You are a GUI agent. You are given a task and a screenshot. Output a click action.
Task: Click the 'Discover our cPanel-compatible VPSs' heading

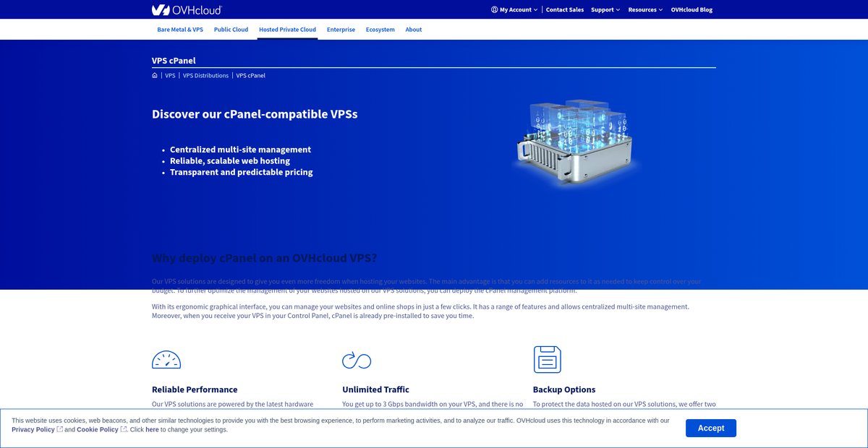[255, 114]
